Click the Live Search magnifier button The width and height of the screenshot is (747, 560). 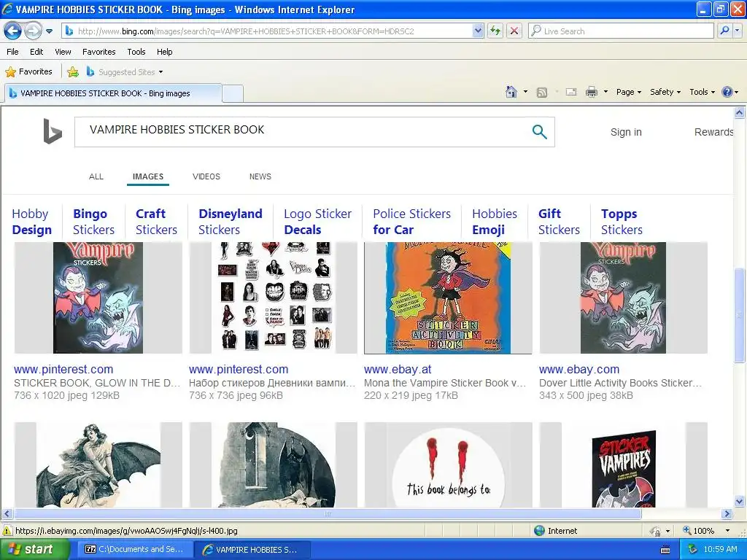point(724,31)
